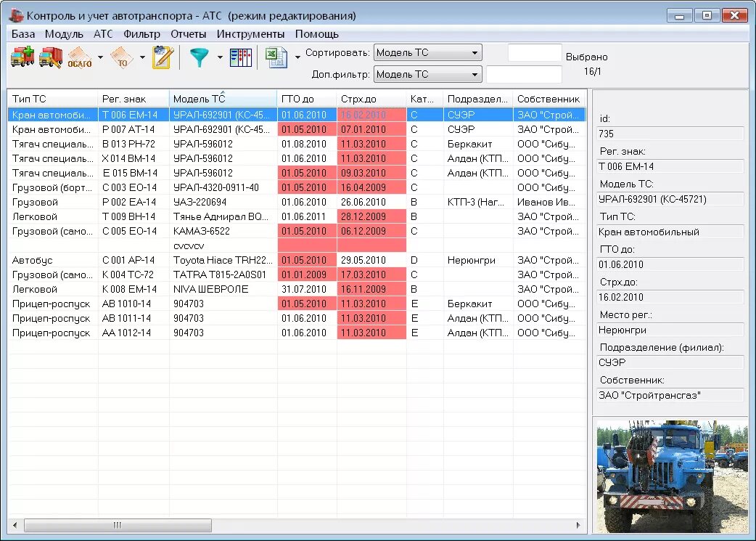Select the Автобус row
Image resolution: width=756 pixels, height=541 pixels.
[297, 260]
